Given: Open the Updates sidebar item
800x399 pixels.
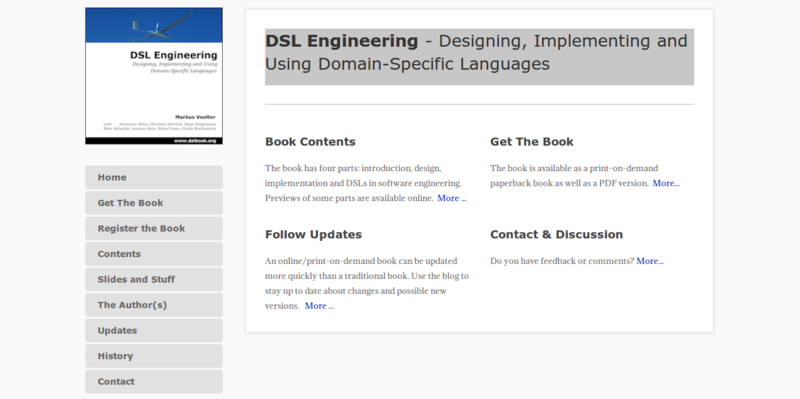Looking at the screenshot, I should [154, 331].
